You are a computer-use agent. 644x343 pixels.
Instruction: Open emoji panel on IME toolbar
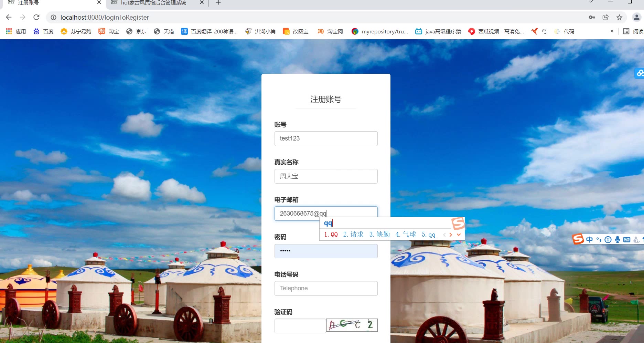(608, 240)
